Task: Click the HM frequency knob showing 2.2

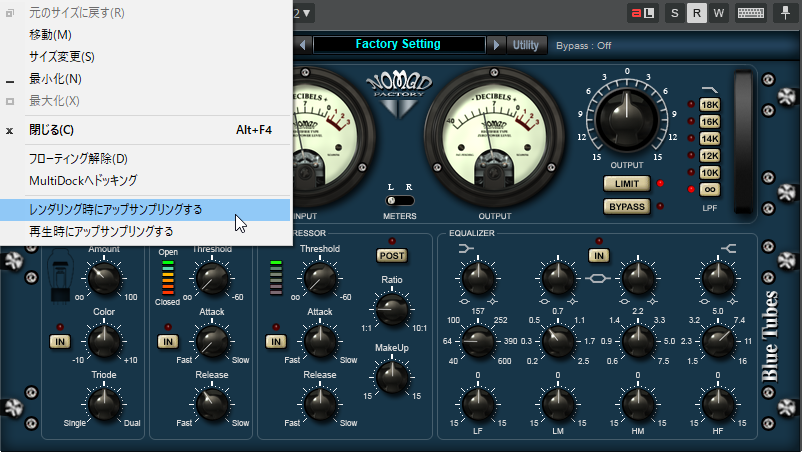Action: point(638,341)
